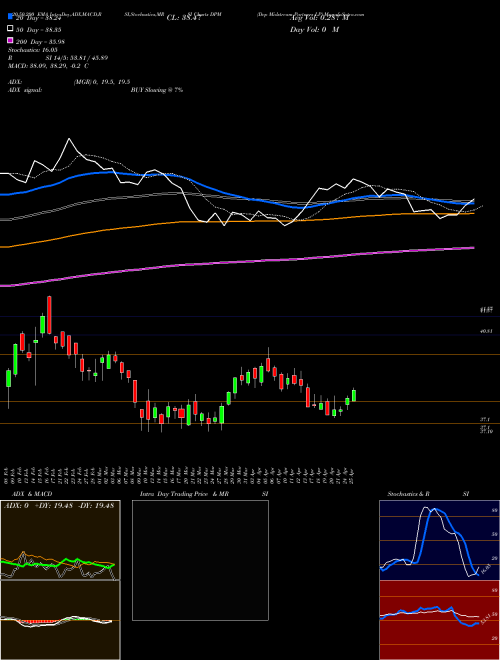This screenshot has height=660, width=500.
Task: Click the empty intraday trading price panel
Action: pyautogui.click(x=200, y=560)
